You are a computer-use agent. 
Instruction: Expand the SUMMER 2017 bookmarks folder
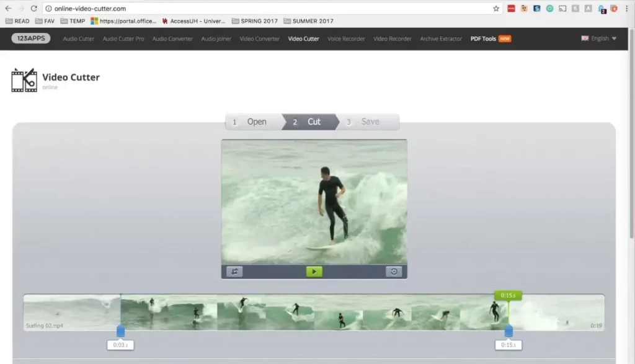point(308,20)
